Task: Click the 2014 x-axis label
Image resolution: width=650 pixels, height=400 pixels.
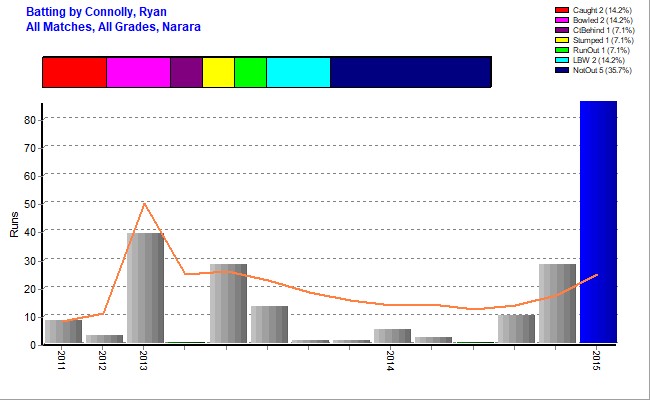Action: 390,360
